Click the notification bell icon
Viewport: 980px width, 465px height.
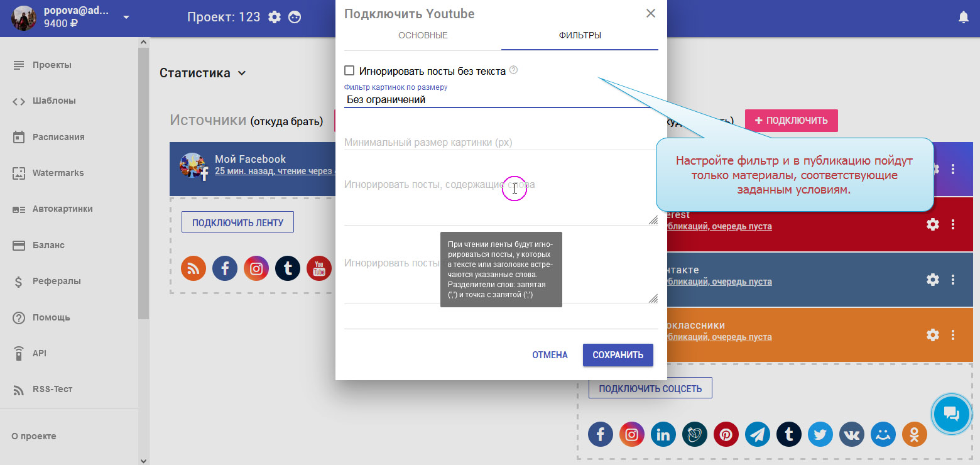pyautogui.click(x=963, y=18)
